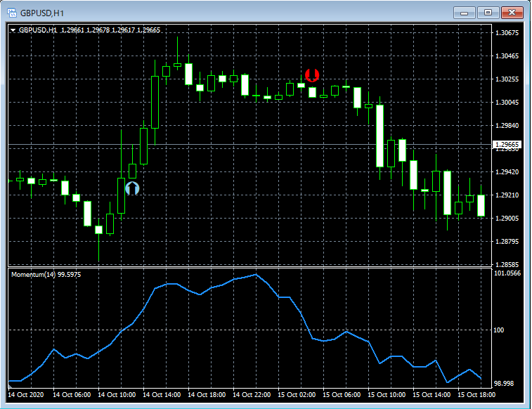The width and height of the screenshot is (532, 409).
Task: Click the blue buy arrow signal marker
Action: point(132,188)
